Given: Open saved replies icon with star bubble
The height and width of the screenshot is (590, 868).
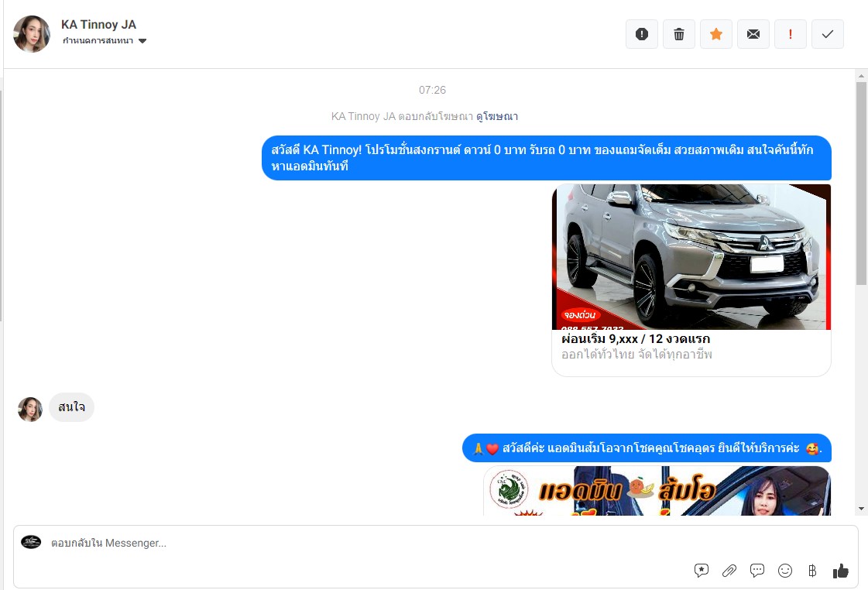Looking at the screenshot, I should [702, 571].
